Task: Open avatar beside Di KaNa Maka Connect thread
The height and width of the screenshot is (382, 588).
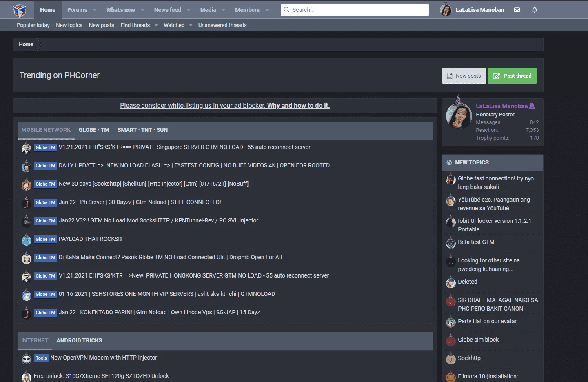Action: [27, 258]
